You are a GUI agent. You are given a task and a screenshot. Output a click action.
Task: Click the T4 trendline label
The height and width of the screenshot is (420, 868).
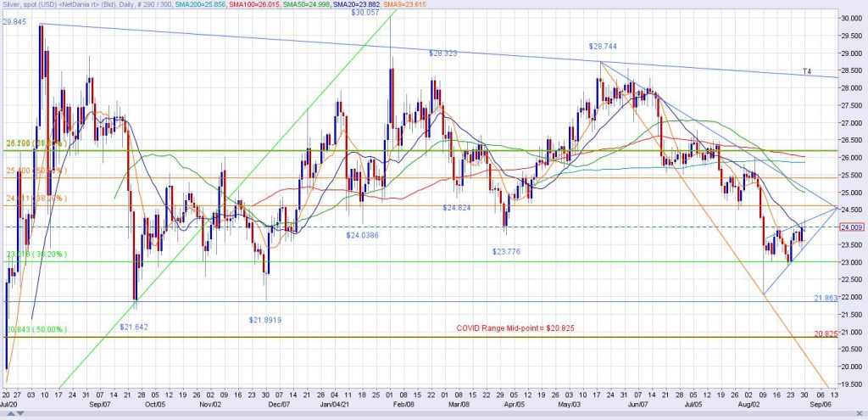807,71
